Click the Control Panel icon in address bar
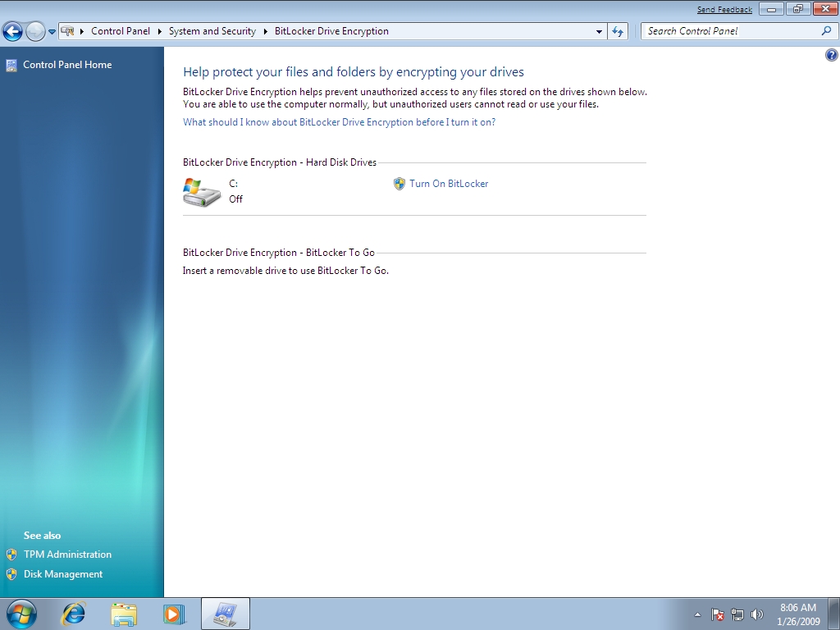 pyautogui.click(x=67, y=31)
